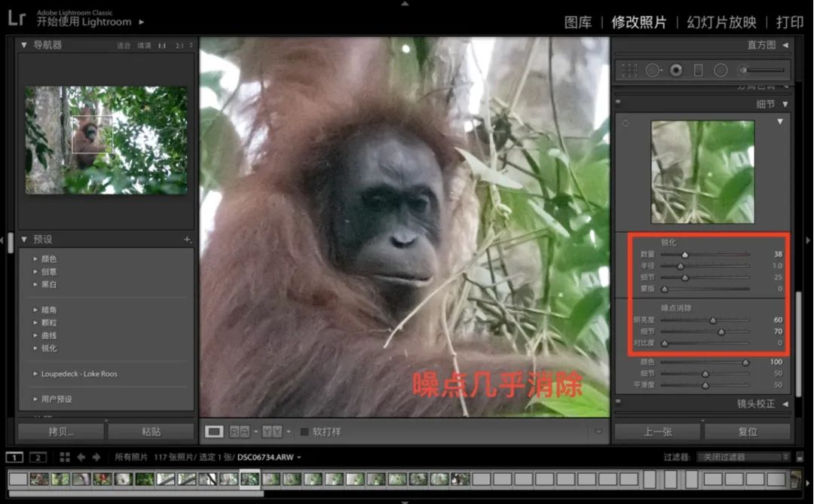Toggle the 细节 panel on/off switch
The height and width of the screenshot is (504, 814).
point(618,104)
